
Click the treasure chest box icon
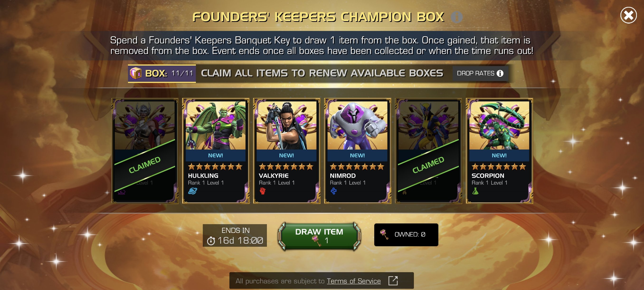(x=136, y=73)
